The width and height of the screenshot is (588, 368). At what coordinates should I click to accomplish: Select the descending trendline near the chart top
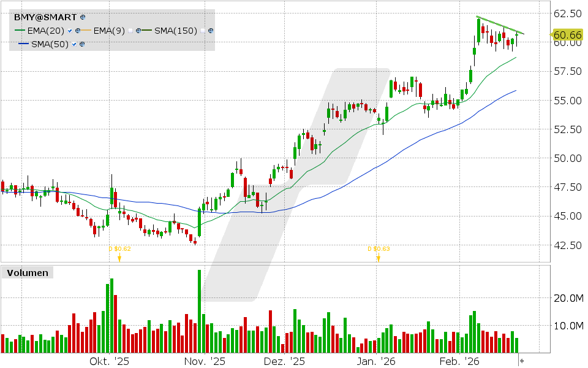click(x=499, y=25)
